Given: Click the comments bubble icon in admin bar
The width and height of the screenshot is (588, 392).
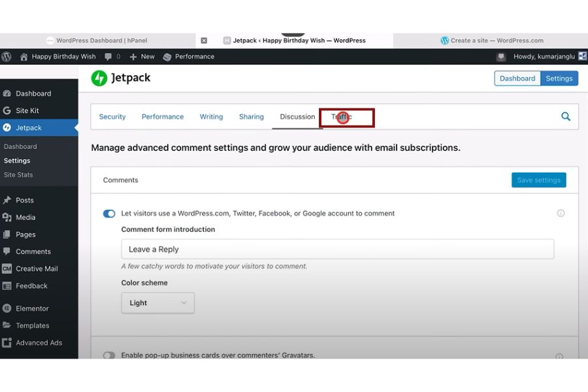Looking at the screenshot, I should pos(108,57).
